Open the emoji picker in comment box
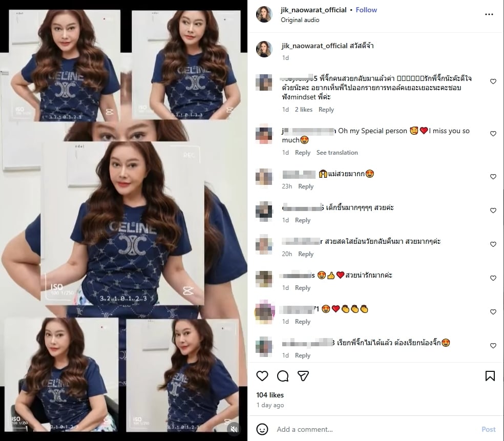504x441 pixels. pyautogui.click(x=262, y=429)
